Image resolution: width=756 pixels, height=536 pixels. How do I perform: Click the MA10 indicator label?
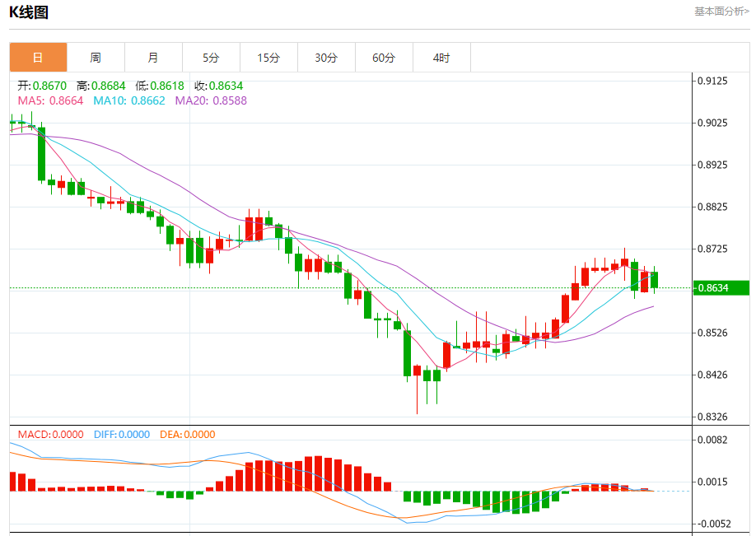pos(128,100)
